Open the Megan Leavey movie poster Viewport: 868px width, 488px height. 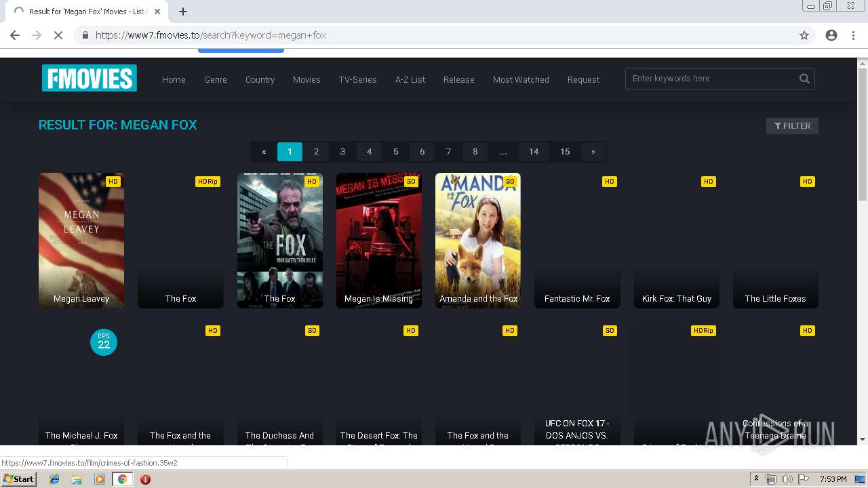click(81, 241)
